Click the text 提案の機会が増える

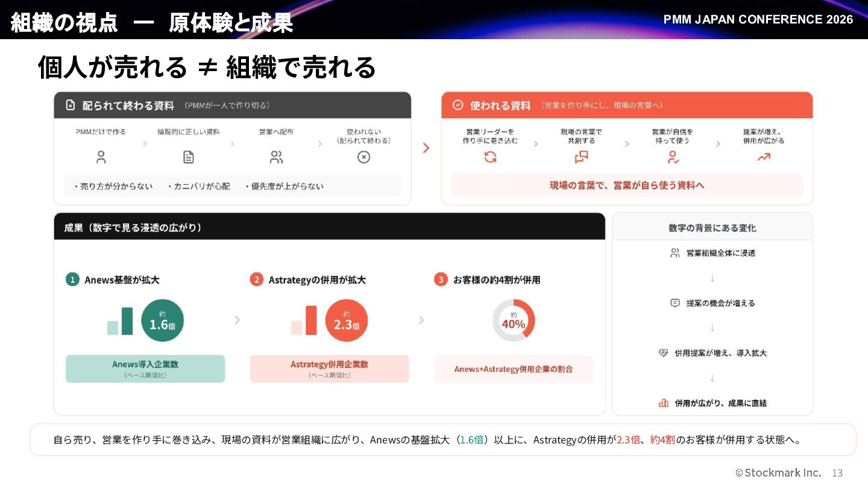click(x=721, y=303)
